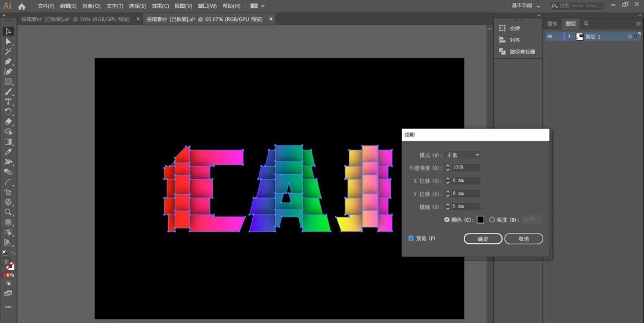Screen dimensions: 644x323
Task: Open the 路径查找器 (Pathfinder) panel icon
Action: click(502, 52)
